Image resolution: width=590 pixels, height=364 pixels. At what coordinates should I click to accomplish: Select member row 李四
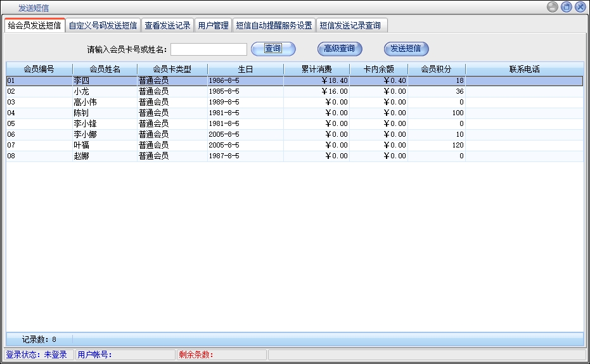81,81
